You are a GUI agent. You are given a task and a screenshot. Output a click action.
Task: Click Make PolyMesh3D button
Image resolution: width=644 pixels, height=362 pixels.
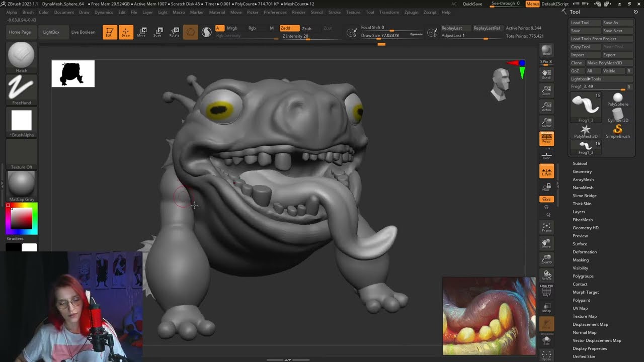609,63
